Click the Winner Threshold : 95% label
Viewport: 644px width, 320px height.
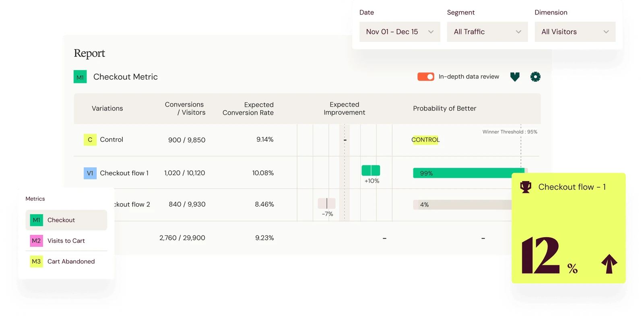point(510,132)
